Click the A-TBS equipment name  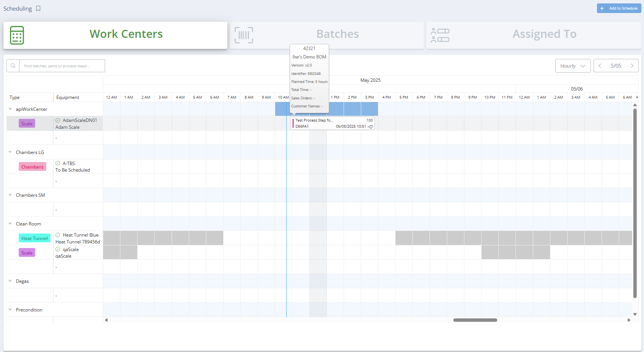(69, 163)
